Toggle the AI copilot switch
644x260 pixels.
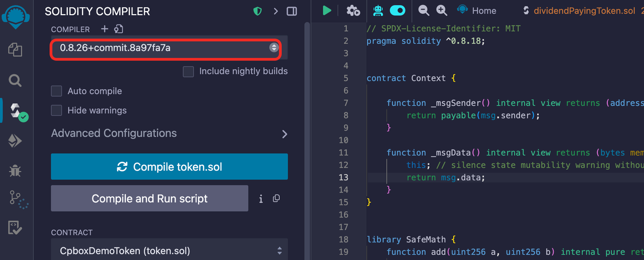pos(397,11)
